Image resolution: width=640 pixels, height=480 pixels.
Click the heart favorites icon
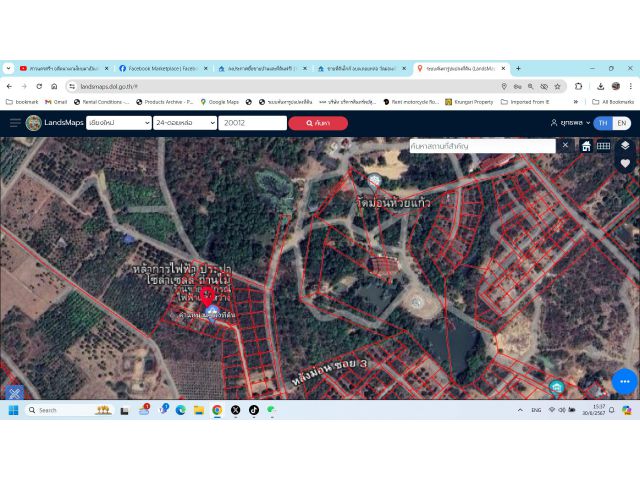(x=625, y=163)
